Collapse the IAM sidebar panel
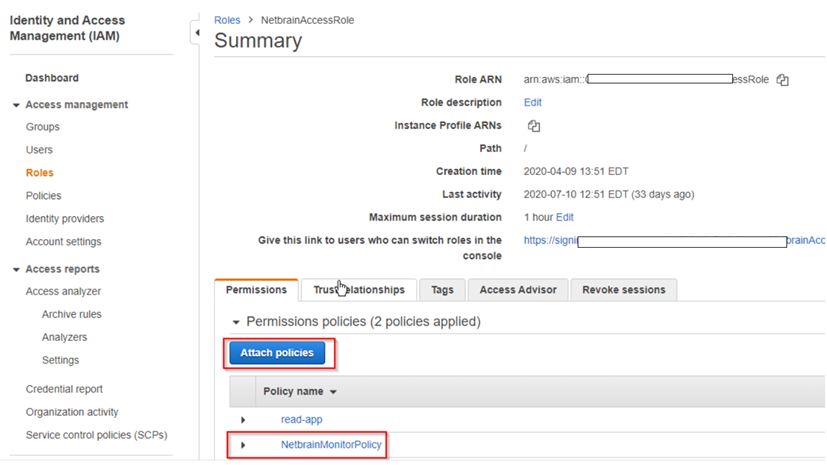Viewport: 827px width, 465px height. coord(196,33)
